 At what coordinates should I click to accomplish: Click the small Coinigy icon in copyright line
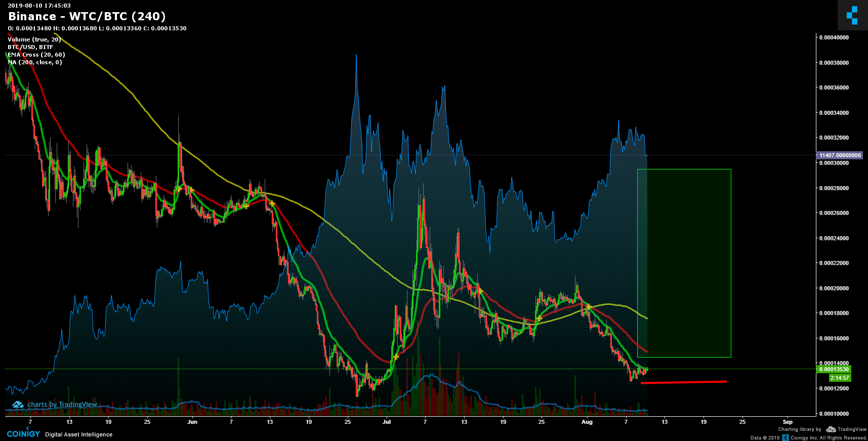click(786, 437)
